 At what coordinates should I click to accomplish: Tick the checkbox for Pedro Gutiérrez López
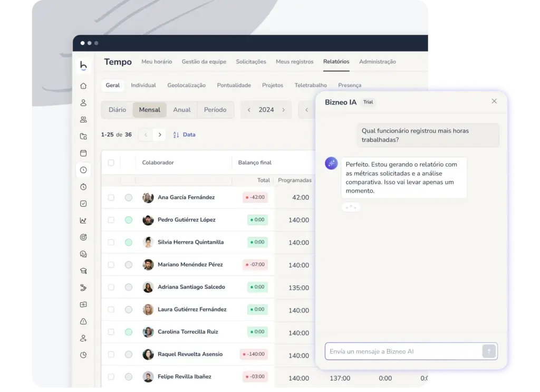111,220
